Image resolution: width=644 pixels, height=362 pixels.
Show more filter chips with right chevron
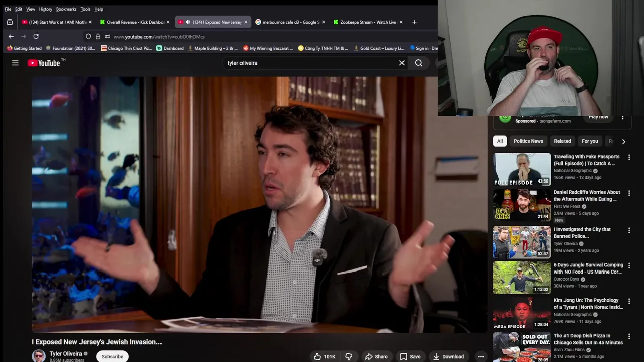point(623,141)
